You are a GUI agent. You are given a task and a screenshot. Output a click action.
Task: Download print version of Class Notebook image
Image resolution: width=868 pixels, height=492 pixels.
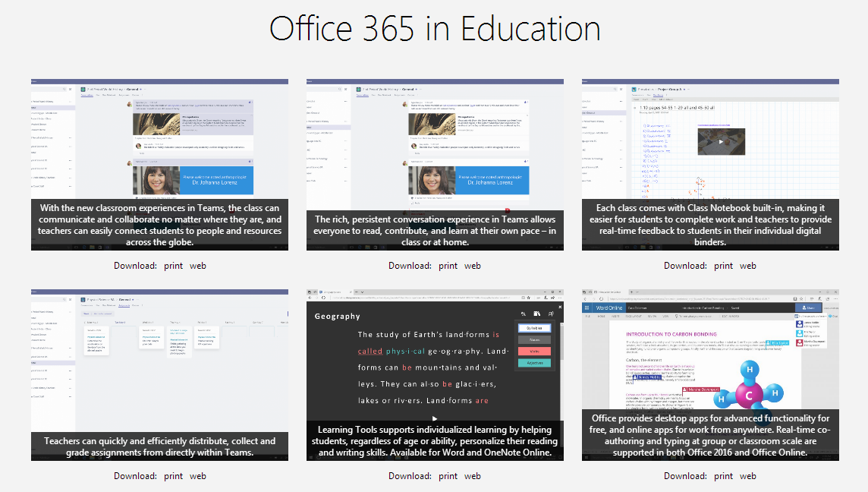(723, 266)
